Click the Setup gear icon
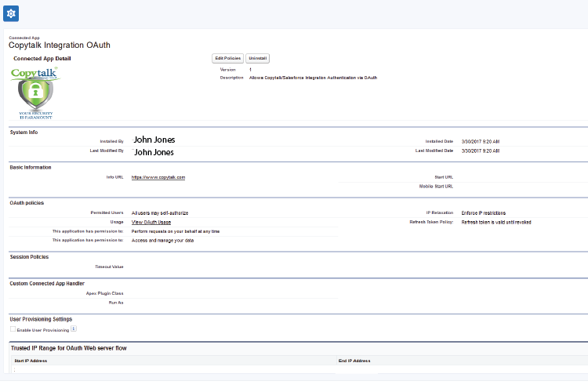Screen dimensions: 588x392 tap(11, 13)
